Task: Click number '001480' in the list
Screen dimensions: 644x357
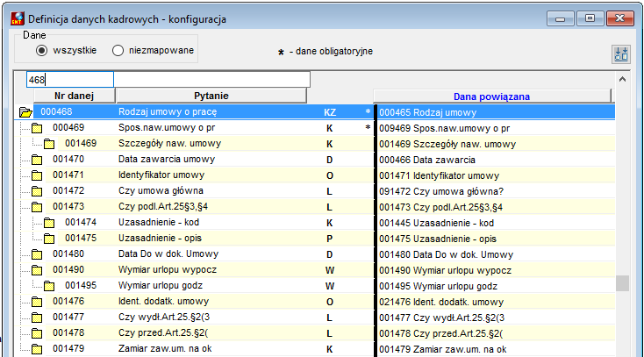Action: [x=68, y=253]
